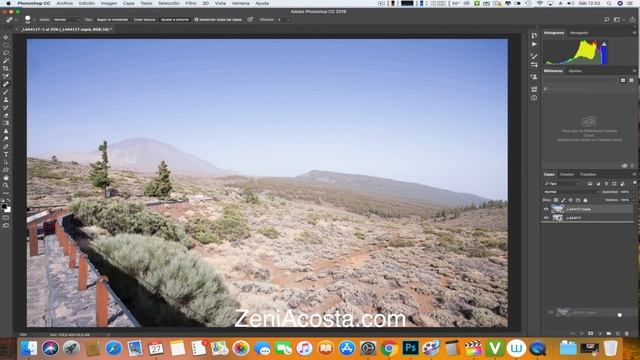640x360 pixels.
Task: Click the search icon in options bar
Action: click(x=607, y=20)
